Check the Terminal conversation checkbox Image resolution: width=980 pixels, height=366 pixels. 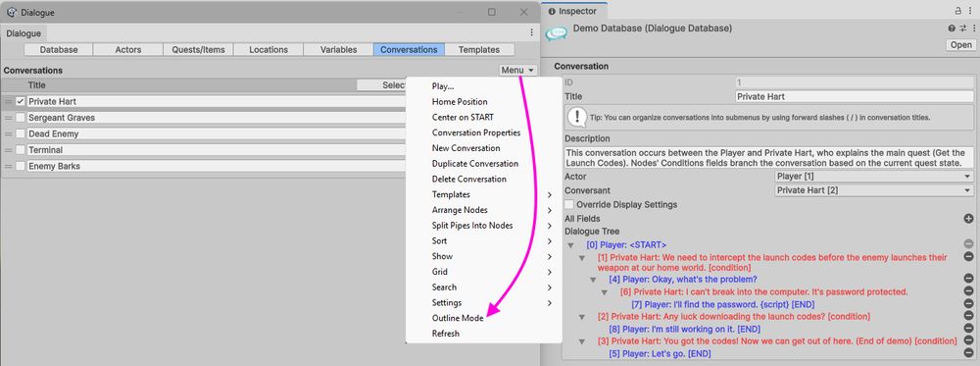click(x=21, y=150)
